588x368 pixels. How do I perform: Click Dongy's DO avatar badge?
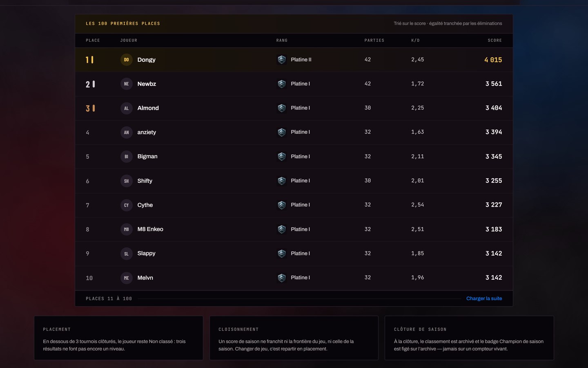click(126, 60)
